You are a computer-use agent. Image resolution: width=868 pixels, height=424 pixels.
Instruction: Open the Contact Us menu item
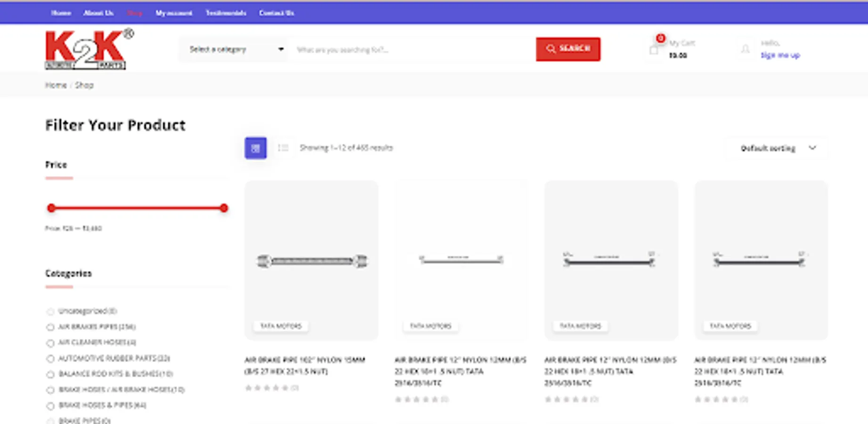(276, 13)
